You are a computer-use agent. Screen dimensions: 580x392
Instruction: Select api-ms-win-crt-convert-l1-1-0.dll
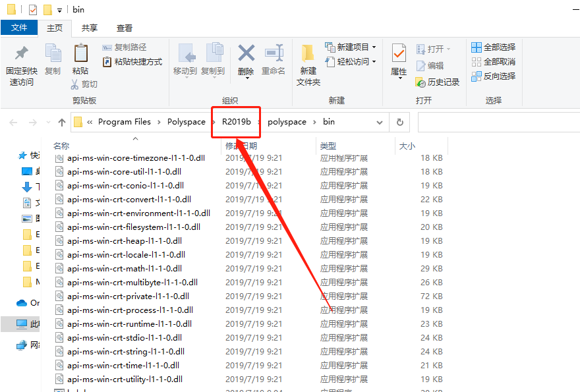tap(129, 200)
